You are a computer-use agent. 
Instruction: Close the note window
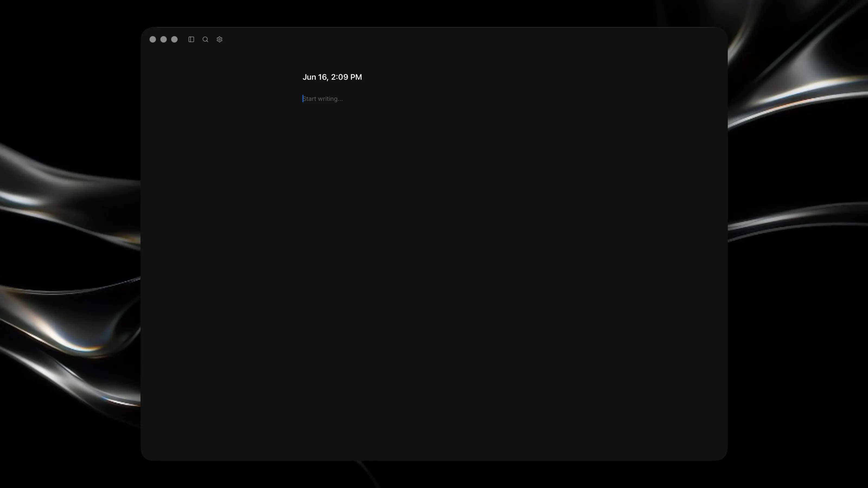pyautogui.click(x=153, y=39)
